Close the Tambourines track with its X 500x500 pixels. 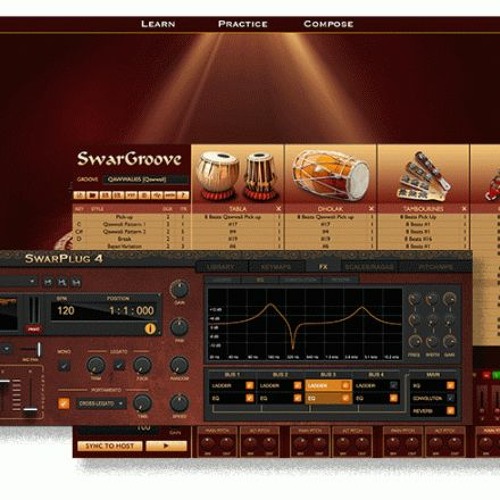pos(464,209)
